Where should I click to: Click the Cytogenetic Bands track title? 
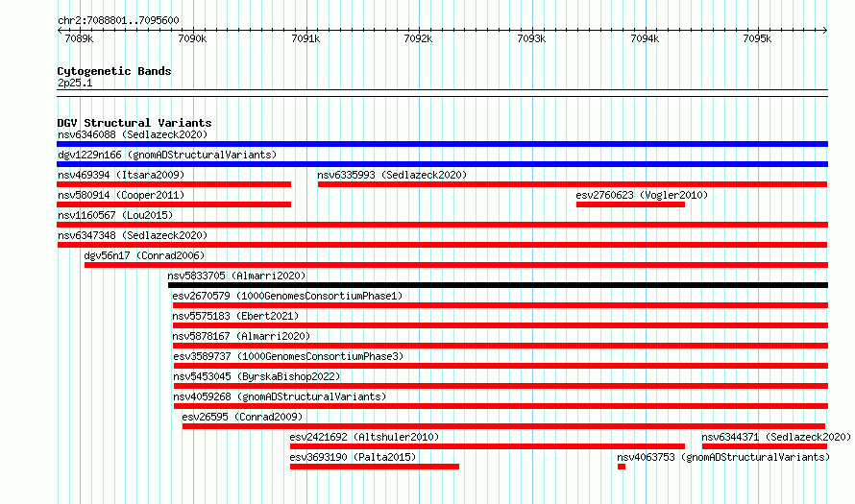[x=114, y=71]
